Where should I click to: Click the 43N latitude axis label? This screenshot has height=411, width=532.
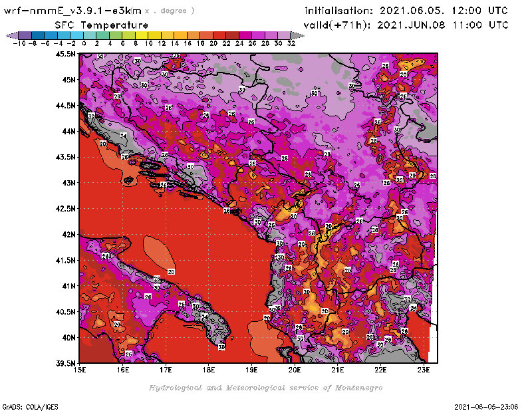68,183
